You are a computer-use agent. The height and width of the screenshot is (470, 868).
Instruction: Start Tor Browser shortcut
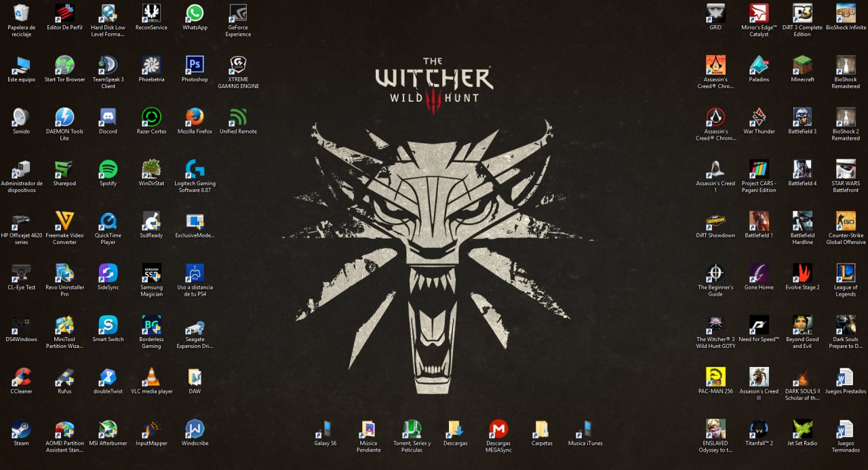[64, 65]
